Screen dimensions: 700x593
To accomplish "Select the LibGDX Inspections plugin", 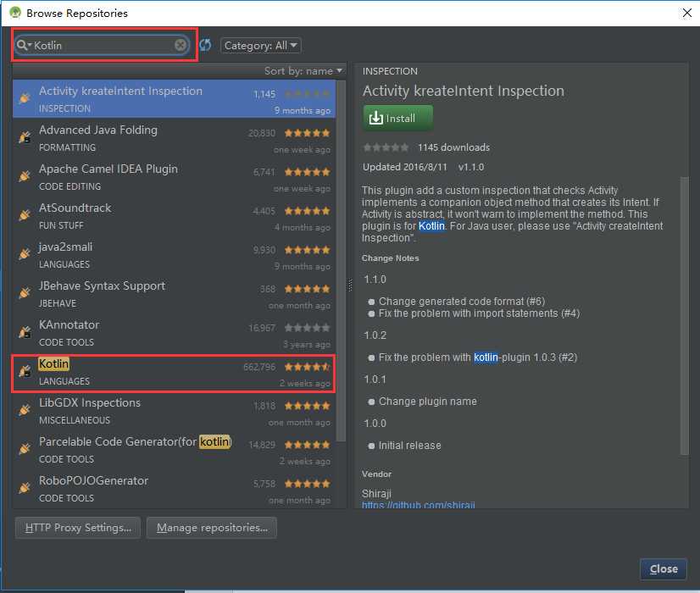I will pos(174,411).
